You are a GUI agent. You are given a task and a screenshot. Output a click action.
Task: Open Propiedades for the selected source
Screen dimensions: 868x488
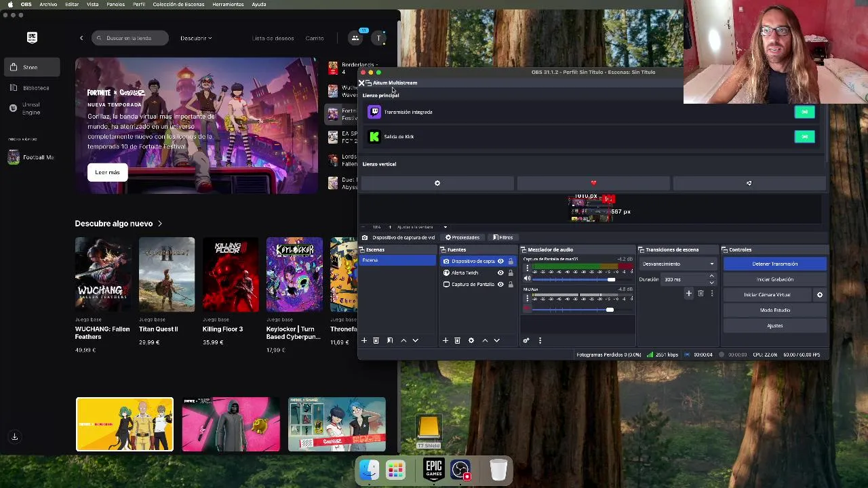462,237
